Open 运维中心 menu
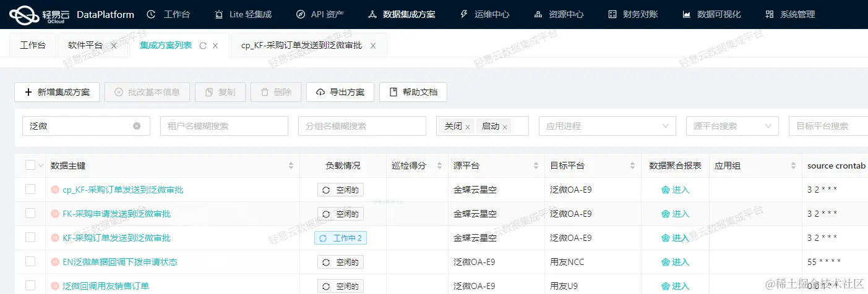This screenshot has width=868, height=294. (485, 14)
